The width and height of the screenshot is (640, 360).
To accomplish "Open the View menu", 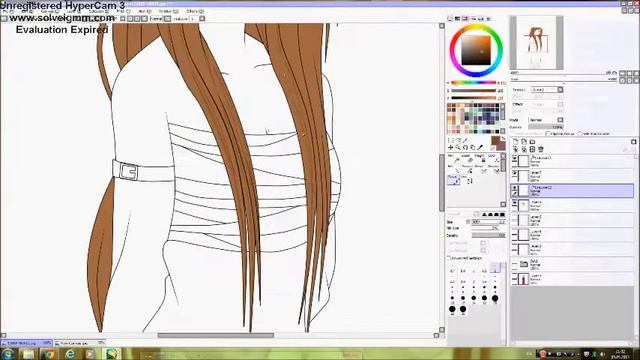I will click(144, 11).
